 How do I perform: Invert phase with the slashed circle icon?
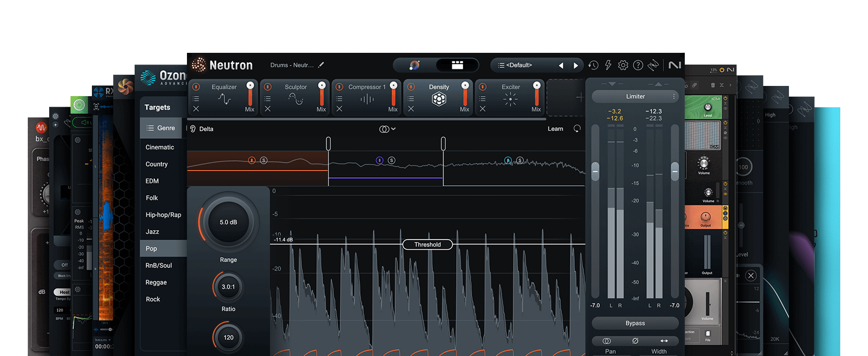coord(635,341)
